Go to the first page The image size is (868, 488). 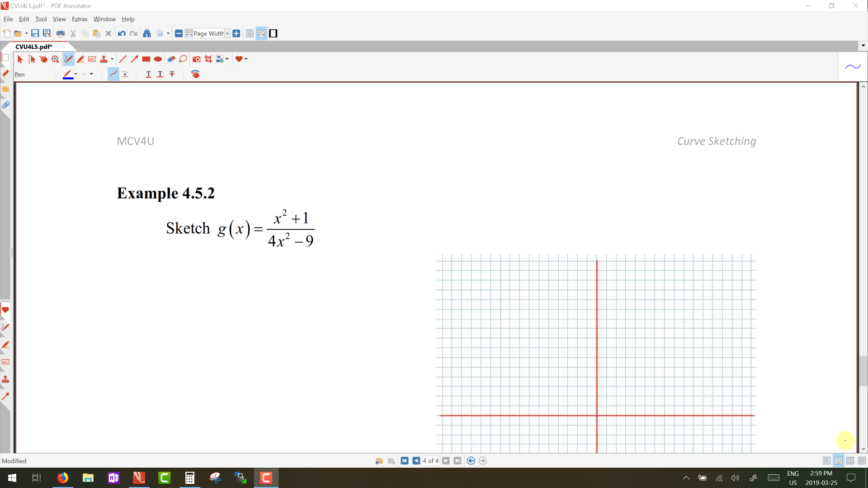pos(405,461)
